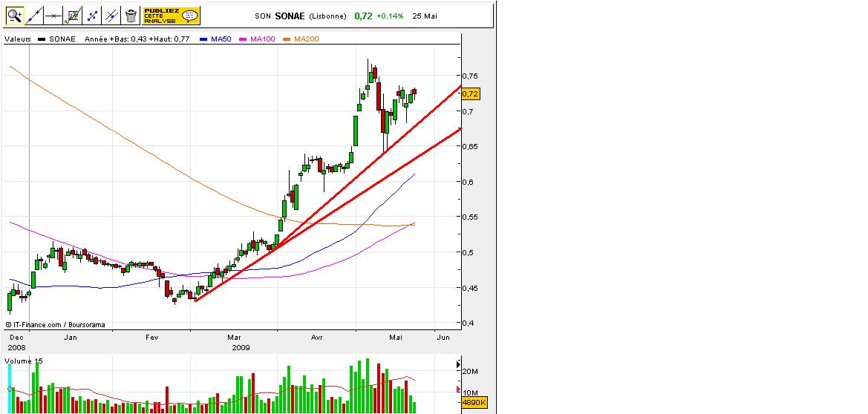This screenshot has width=868, height=414.
Task: Click the red arrow marker on volume axis
Action: (x=458, y=390)
